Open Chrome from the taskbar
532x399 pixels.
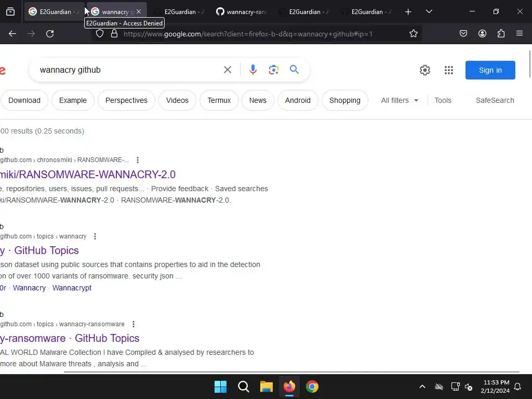[x=312, y=387]
